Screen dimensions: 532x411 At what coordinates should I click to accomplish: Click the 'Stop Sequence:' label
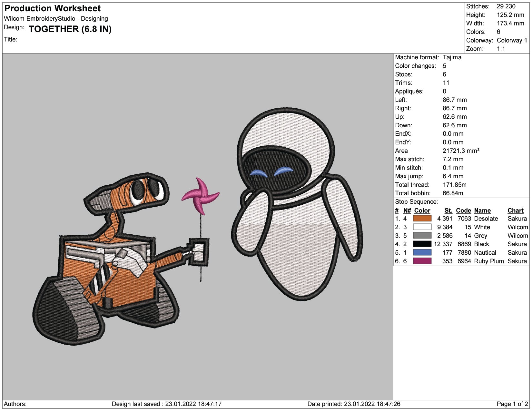coord(416,202)
